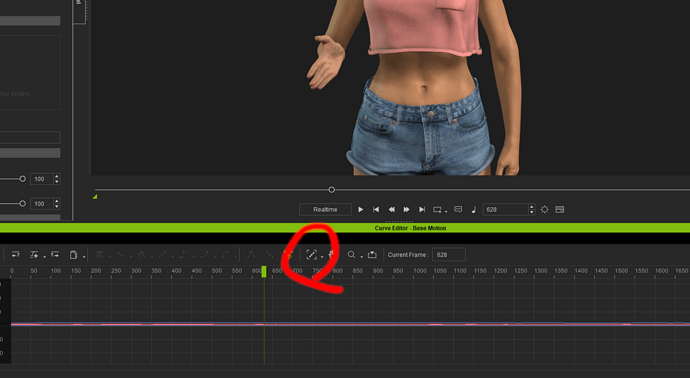This screenshot has height=378, width=690.
Task: Jump to the start frame of the animation
Action: coord(376,209)
